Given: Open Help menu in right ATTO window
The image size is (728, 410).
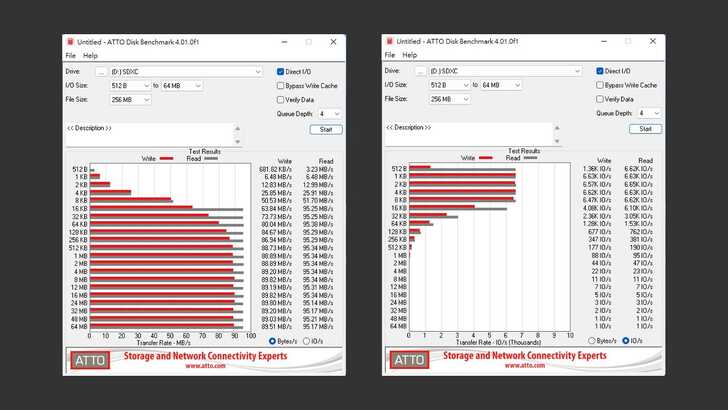Looking at the screenshot, I should 410,55.
